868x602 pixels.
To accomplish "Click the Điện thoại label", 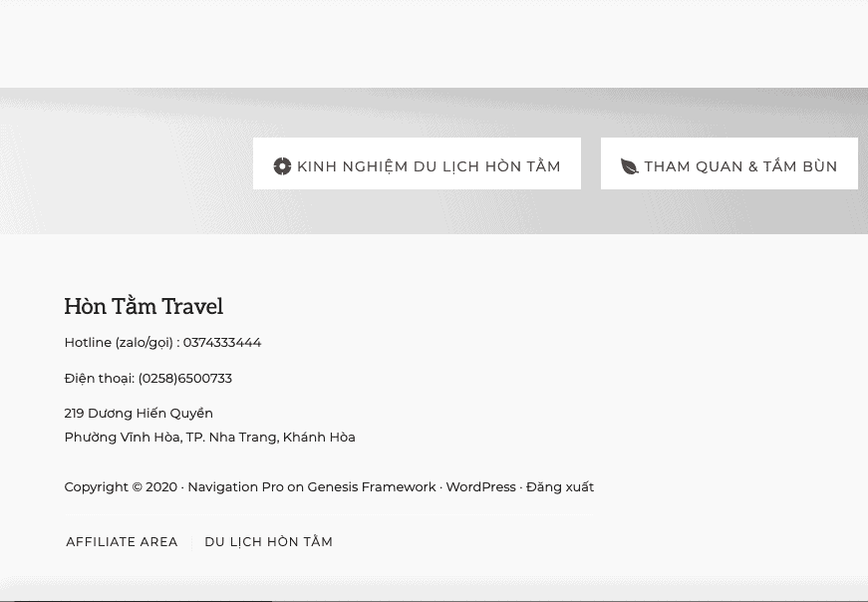I will pyautogui.click(x=99, y=379).
